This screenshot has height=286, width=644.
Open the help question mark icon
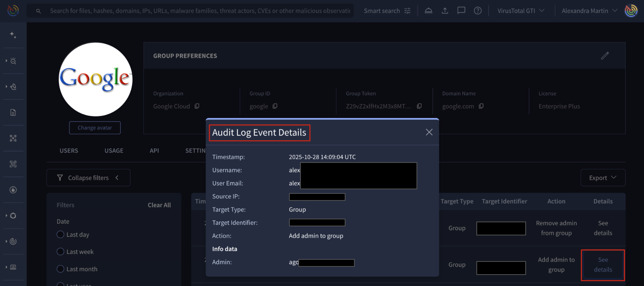pos(478,11)
